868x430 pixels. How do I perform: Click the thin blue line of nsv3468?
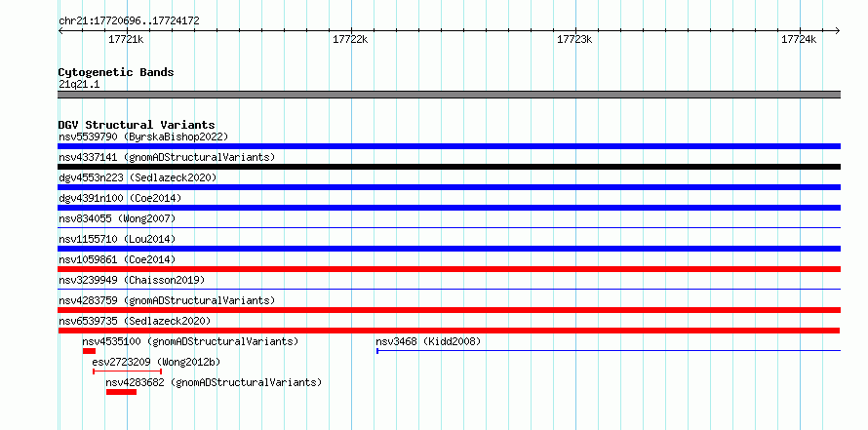tap(609, 350)
